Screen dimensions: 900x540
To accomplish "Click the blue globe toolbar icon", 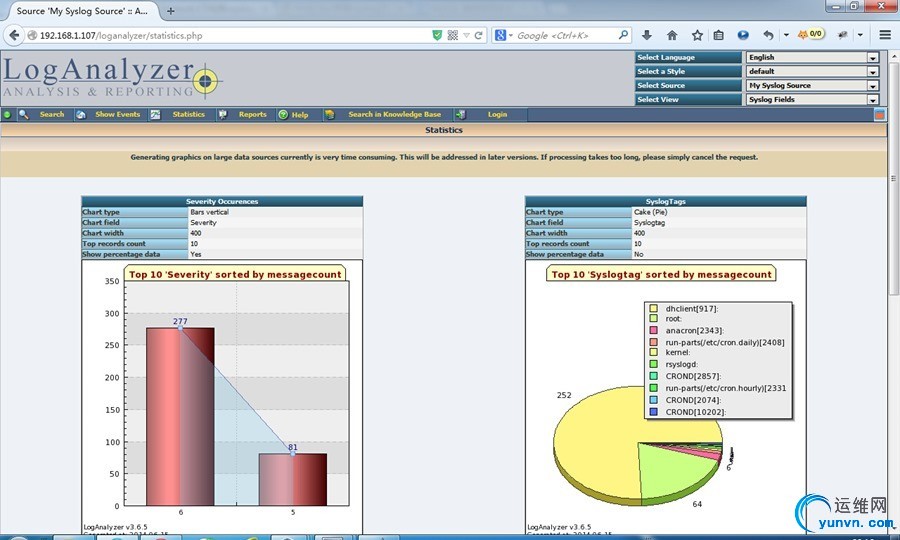I will point(743,35).
